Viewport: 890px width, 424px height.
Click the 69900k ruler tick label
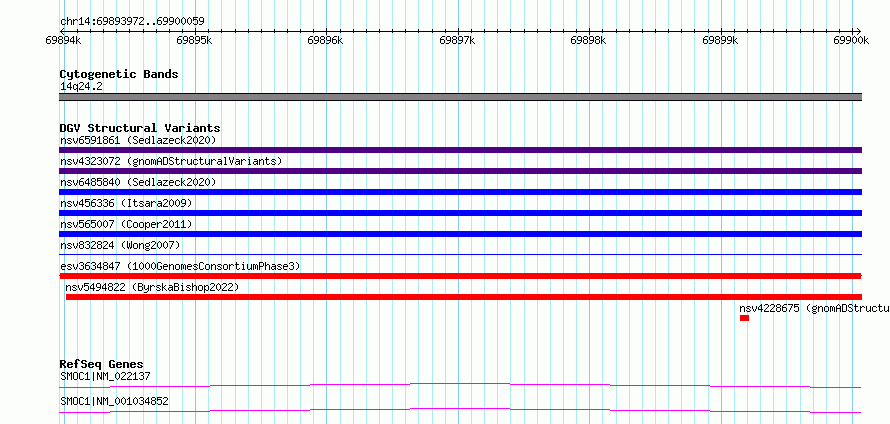click(x=851, y=40)
